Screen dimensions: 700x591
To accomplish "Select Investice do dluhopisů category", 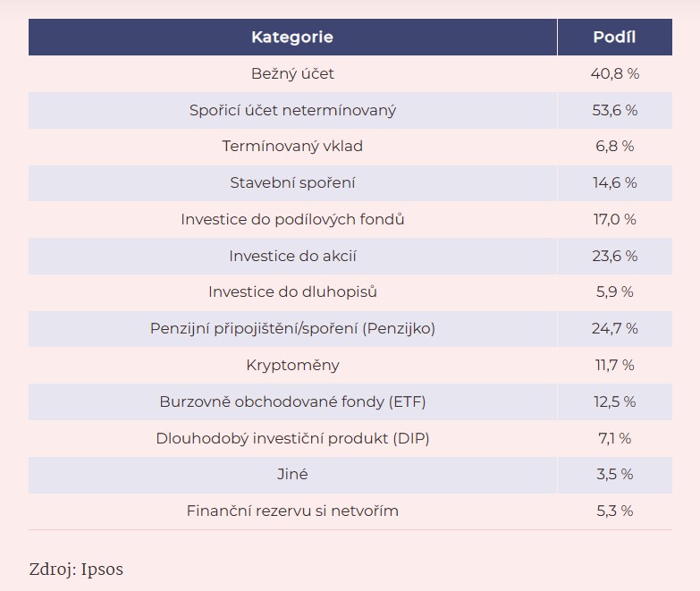I will (292, 292).
